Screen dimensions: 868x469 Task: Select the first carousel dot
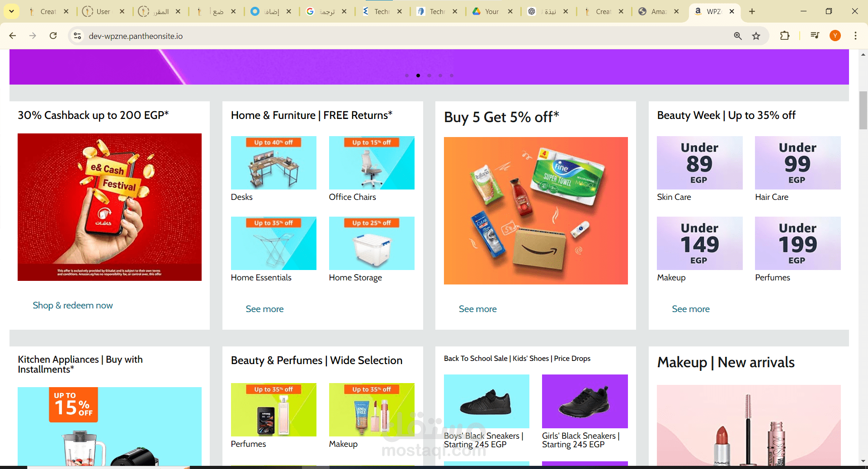click(407, 76)
